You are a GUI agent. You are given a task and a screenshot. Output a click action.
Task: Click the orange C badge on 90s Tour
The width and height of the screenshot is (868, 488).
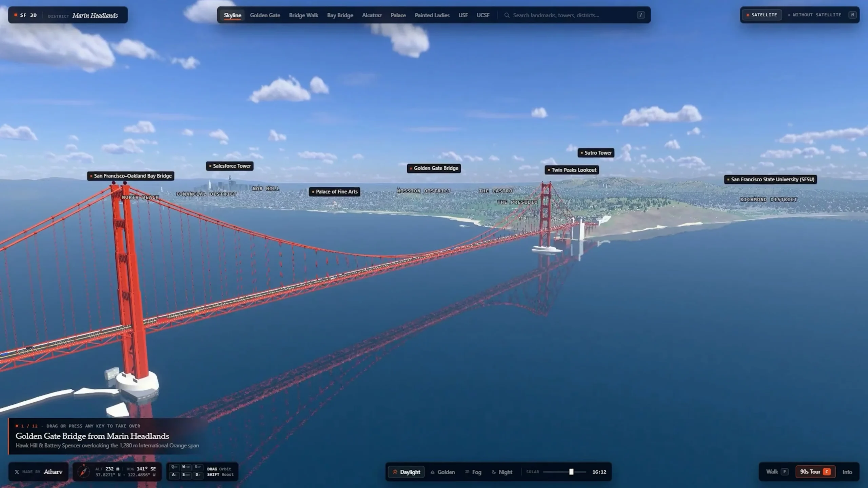[x=827, y=472]
